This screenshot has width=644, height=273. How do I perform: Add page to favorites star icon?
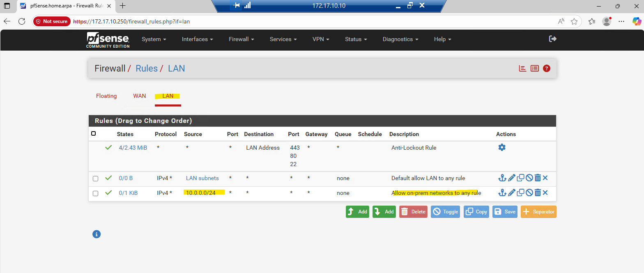[x=574, y=21]
